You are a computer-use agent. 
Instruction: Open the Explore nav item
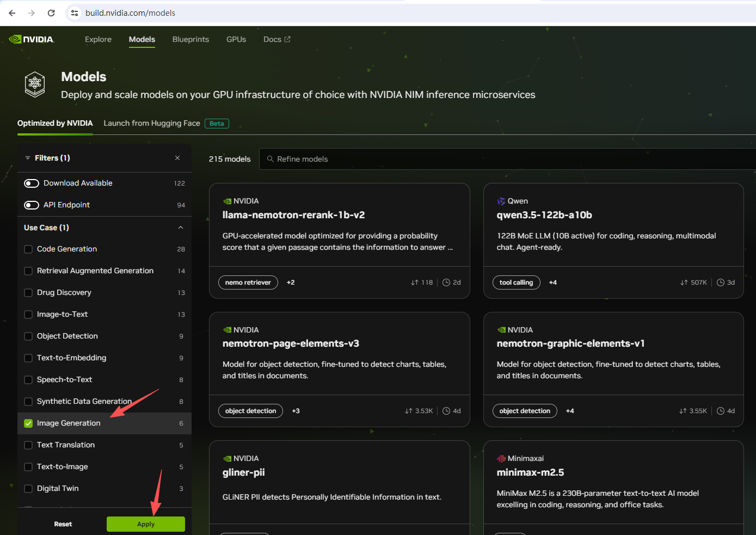98,39
